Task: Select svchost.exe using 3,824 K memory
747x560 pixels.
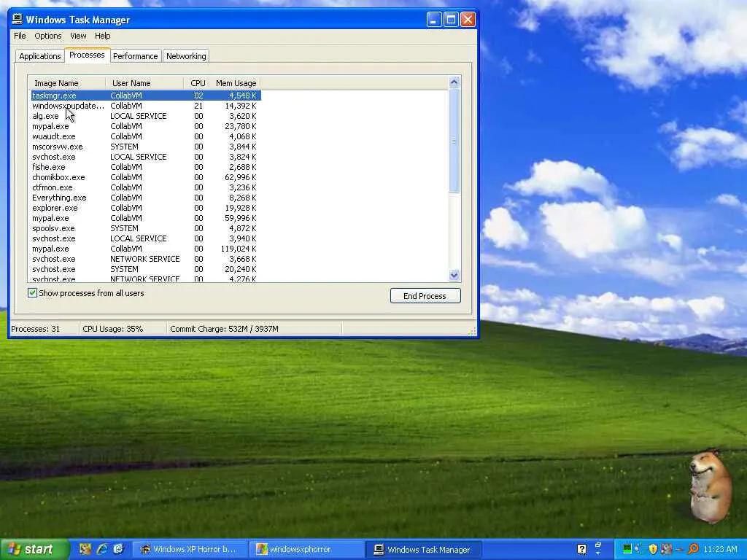Action: (146, 157)
